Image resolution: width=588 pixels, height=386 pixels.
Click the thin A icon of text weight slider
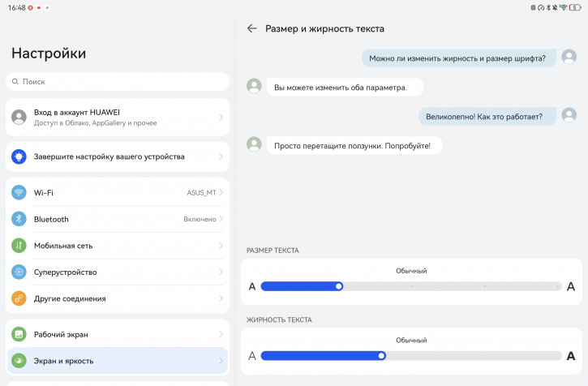252,356
